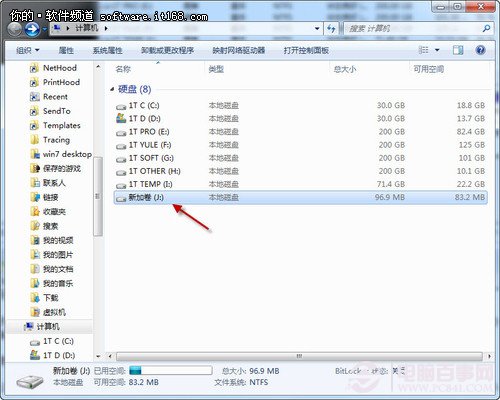Select Recent in the navigation pane

[55, 97]
